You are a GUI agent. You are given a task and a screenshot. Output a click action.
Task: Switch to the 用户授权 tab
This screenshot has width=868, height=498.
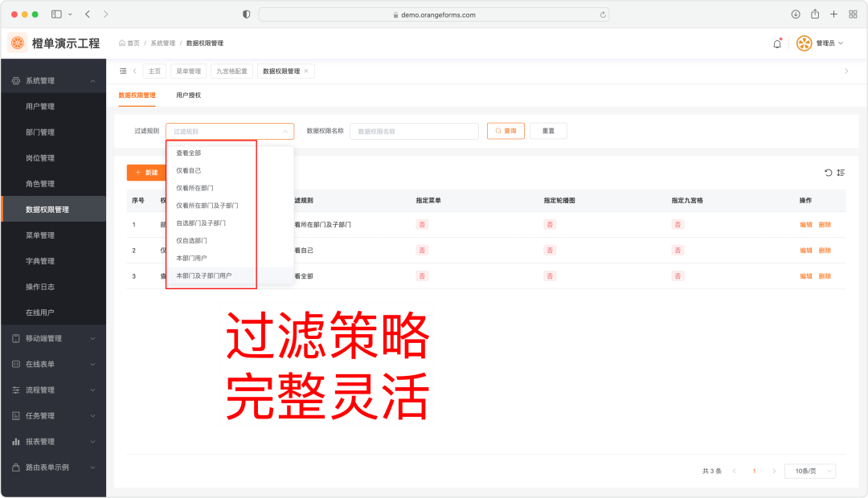[x=188, y=95]
